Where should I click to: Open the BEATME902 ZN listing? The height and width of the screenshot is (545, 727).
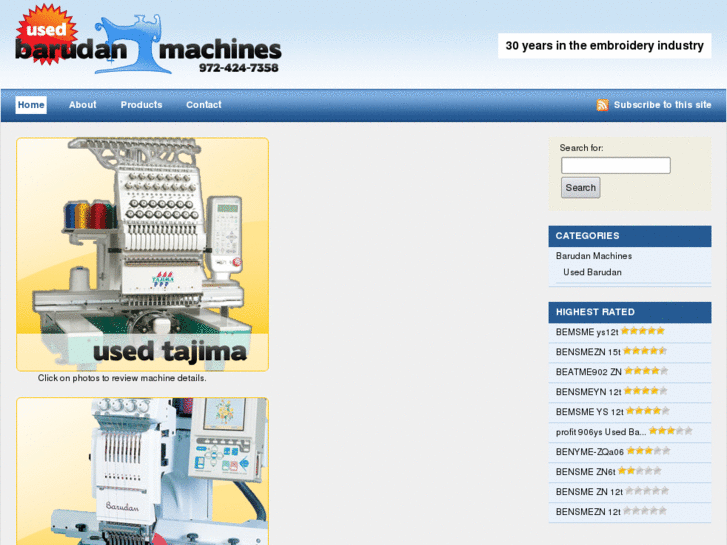click(589, 372)
